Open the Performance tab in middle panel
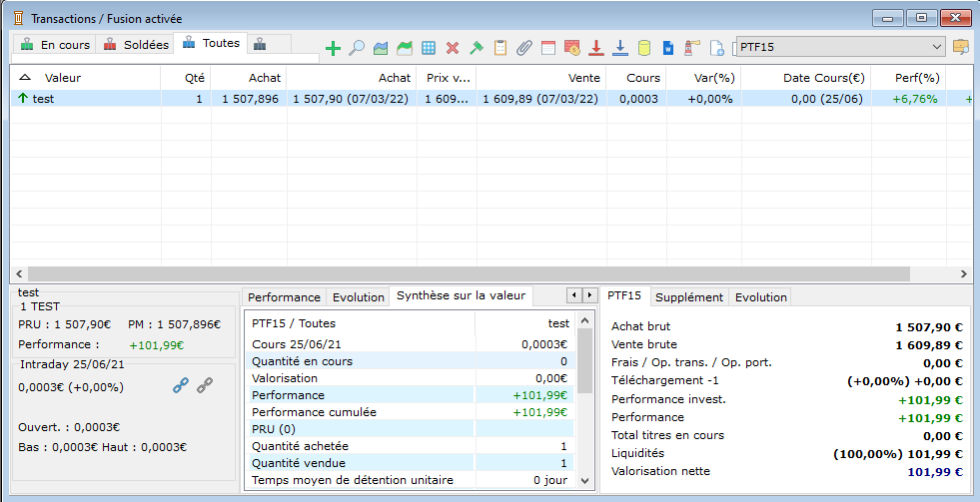 [284, 297]
